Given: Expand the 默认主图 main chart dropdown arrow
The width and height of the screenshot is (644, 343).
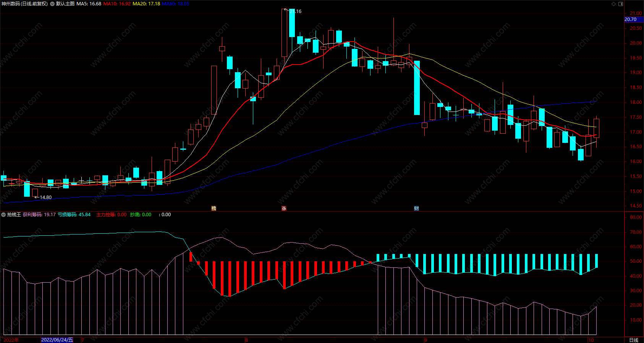Looking at the screenshot, I should (x=52, y=4).
